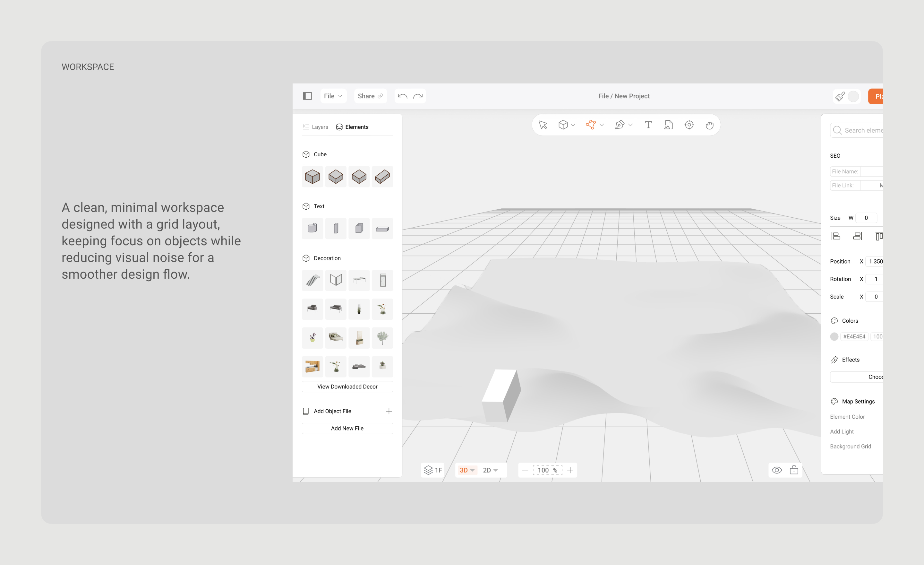The width and height of the screenshot is (924, 565).
Task: Expand the pen tool options chevron
Action: pos(630,125)
